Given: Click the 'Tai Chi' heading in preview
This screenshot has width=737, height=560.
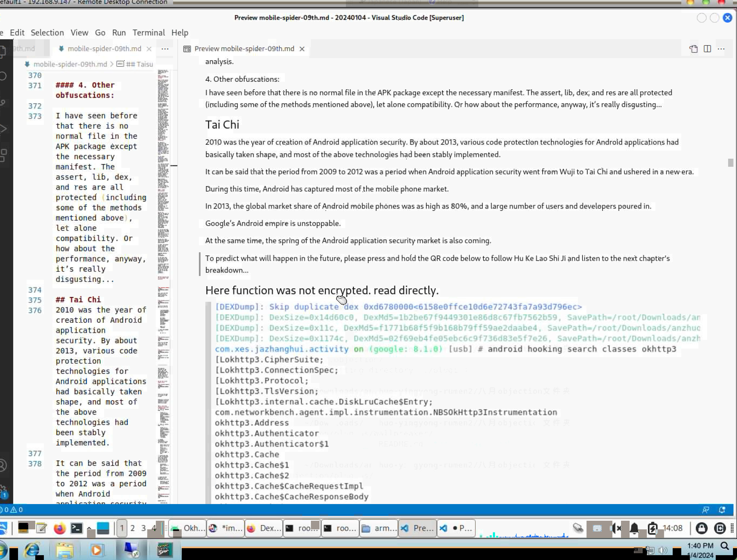Looking at the screenshot, I should pyautogui.click(x=222, y=125).
